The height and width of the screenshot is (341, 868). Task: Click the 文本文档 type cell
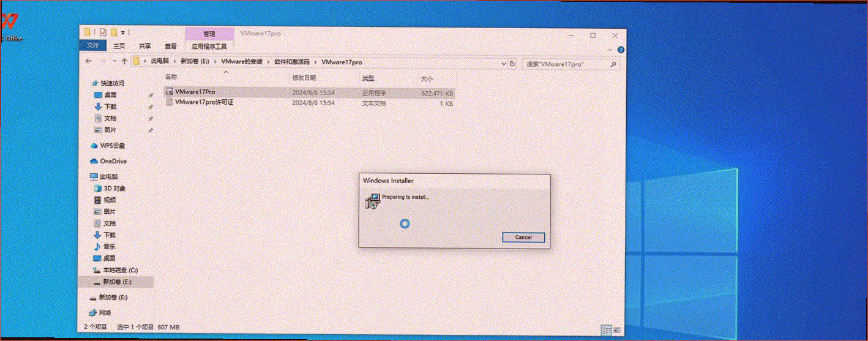[x=374, y=104]
